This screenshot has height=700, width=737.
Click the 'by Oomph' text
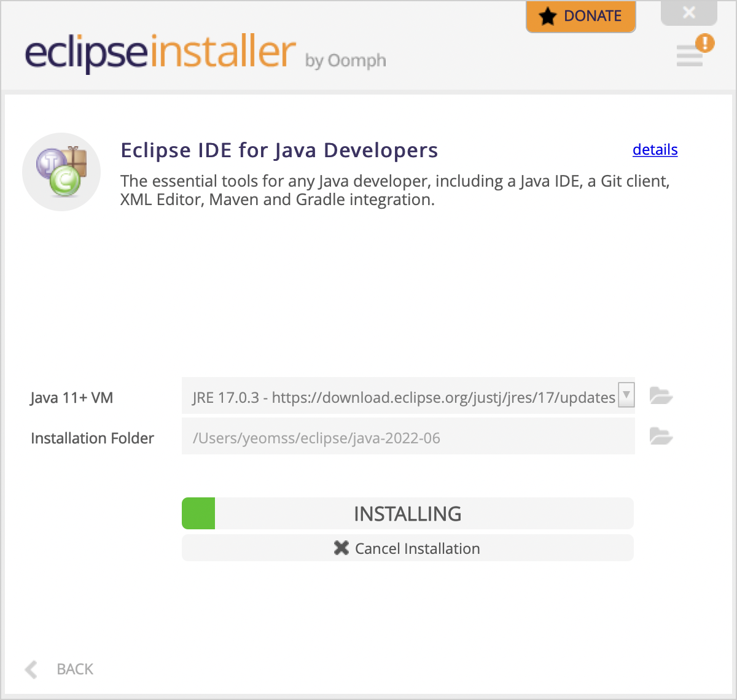[x=346, y=61]
